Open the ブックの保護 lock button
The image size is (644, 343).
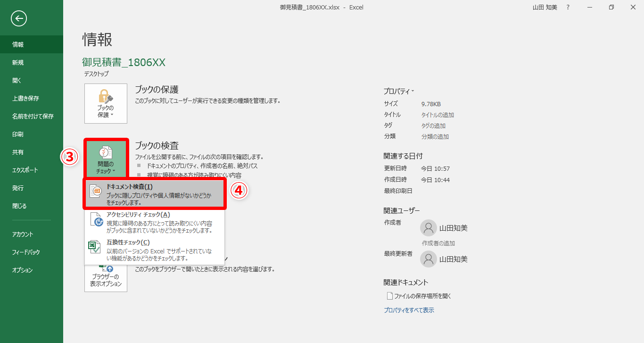point(106,103)
